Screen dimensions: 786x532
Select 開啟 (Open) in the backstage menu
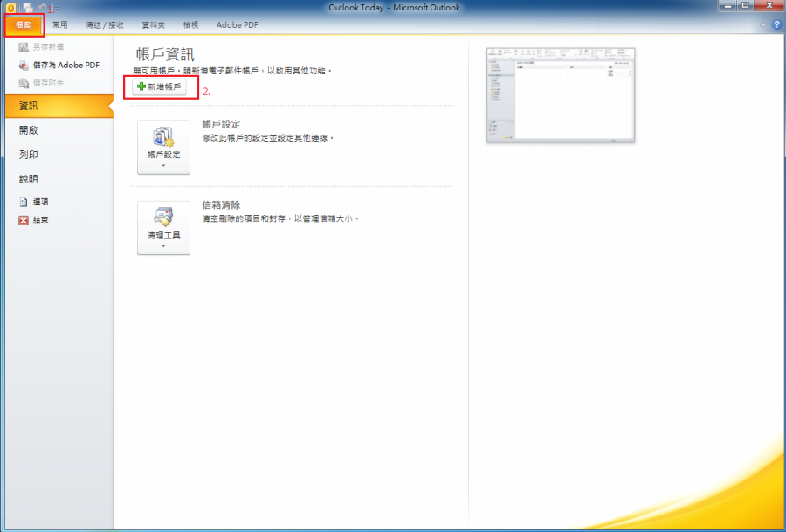point(28,130)
